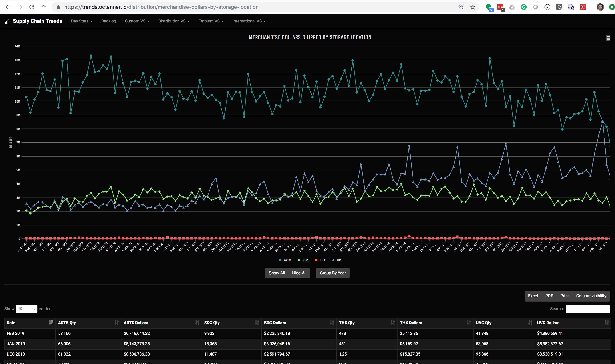Open the Distribution VS dropdown menu
This screenshot has height=364, width=615.
click(x=173, y=21)
